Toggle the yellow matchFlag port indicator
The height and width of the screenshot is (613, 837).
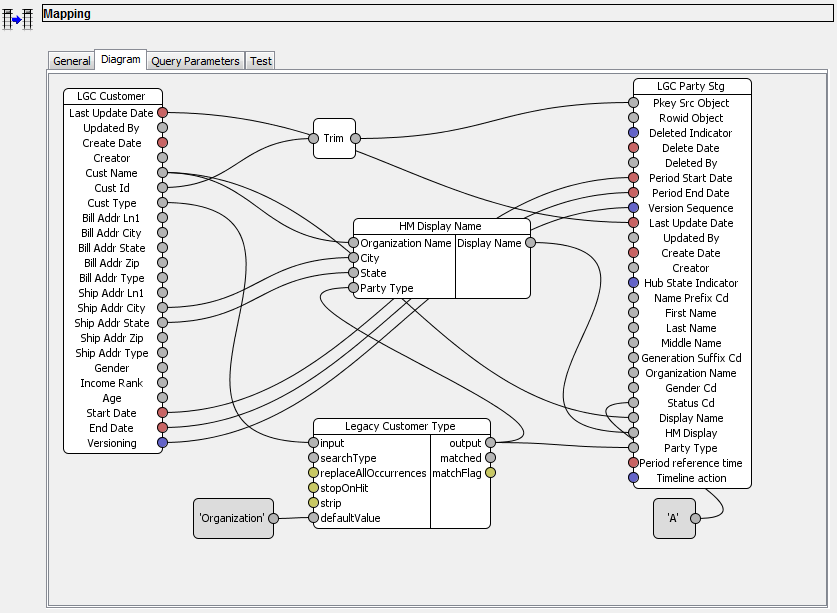[491, 473]
